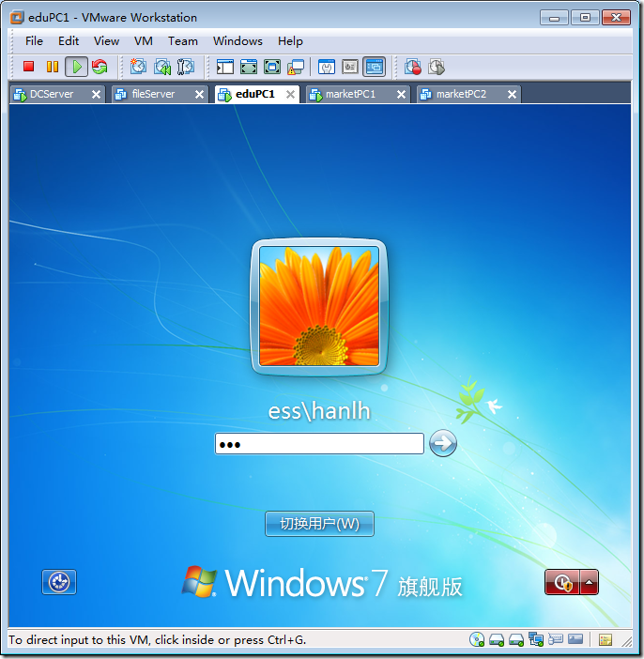The width and height of the screenshot is (644, 659).
Task: Switch to Quick Switch mode icon
Action: [x=272, y=67]
